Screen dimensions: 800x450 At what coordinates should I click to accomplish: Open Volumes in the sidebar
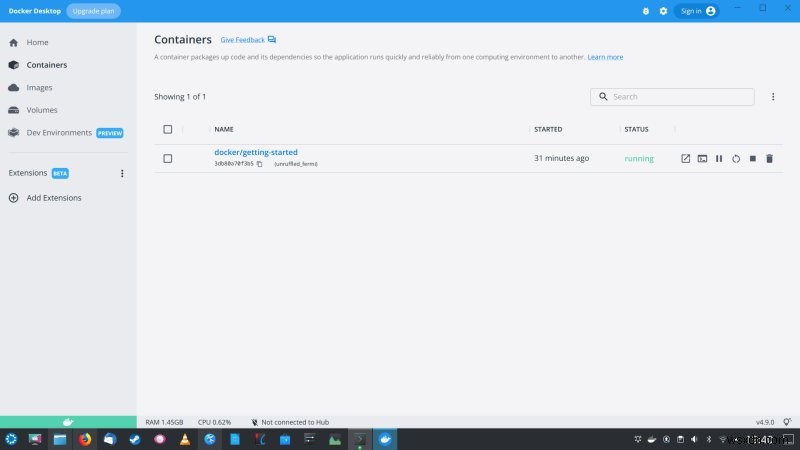[42, 110]
